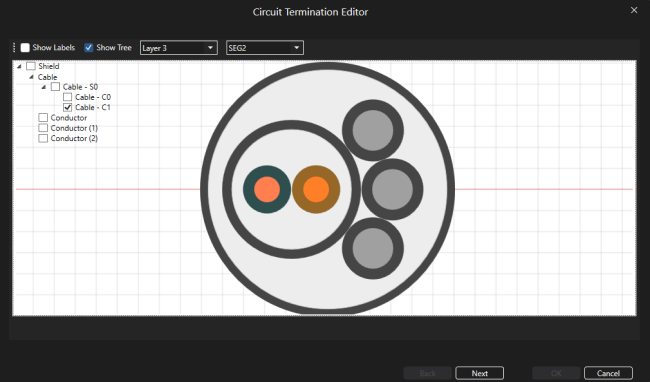Viewport: 650px width, 382px height.
Task: Select the Cable - C0 tree label
Action: (93, 97)
